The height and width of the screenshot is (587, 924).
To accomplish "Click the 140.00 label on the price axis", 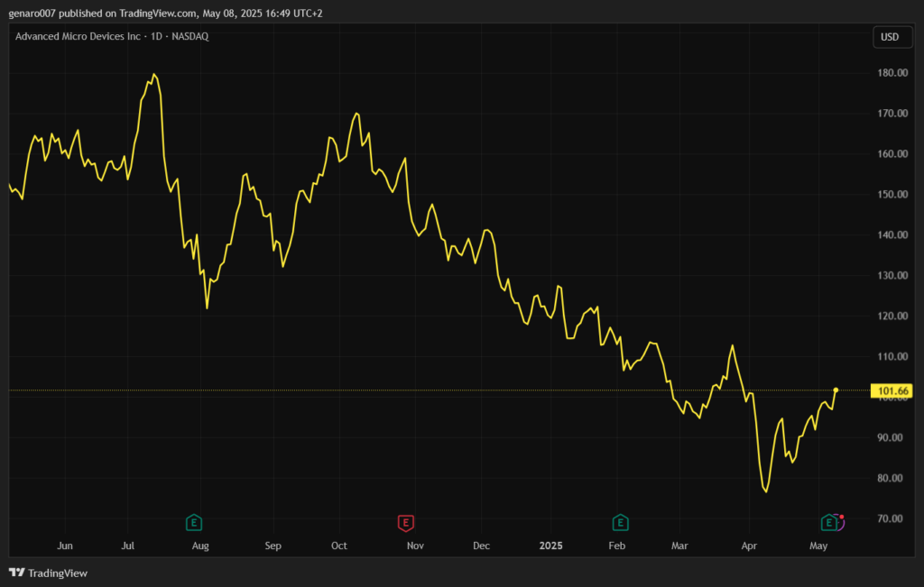I will [892, 235].
